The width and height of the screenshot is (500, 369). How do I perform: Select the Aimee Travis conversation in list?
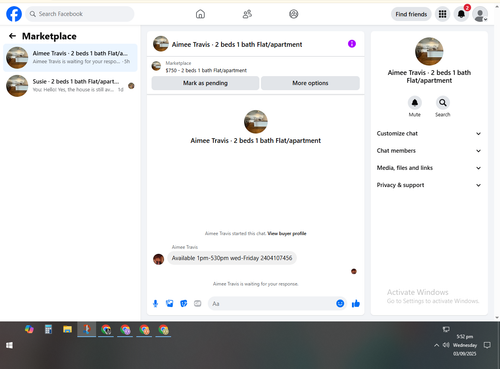coord(70,58)
